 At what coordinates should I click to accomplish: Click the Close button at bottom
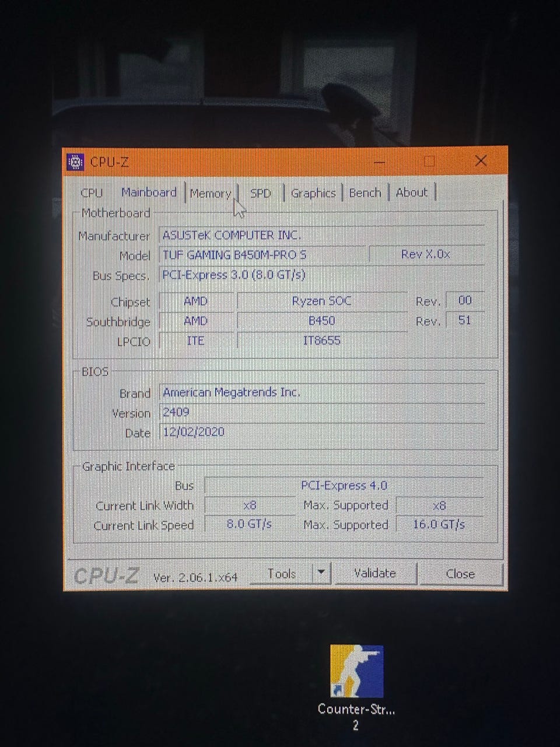[x=460, y=574]
